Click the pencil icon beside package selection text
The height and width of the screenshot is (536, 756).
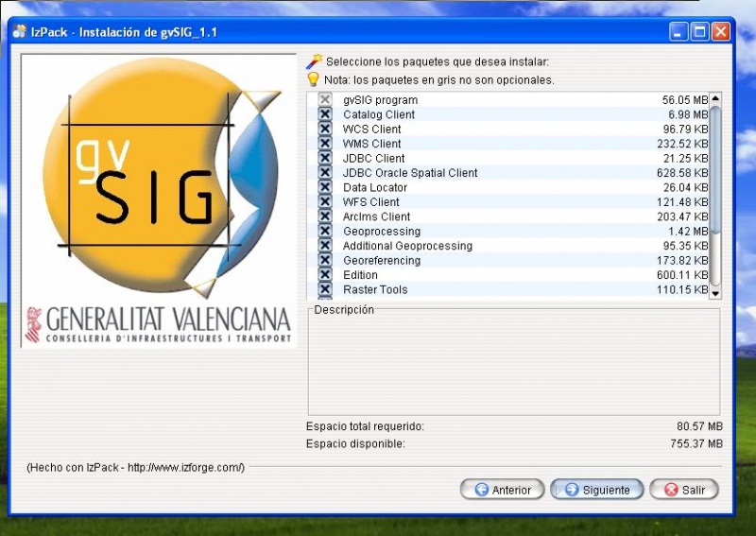pyautogui.click(x=314, y=61)
